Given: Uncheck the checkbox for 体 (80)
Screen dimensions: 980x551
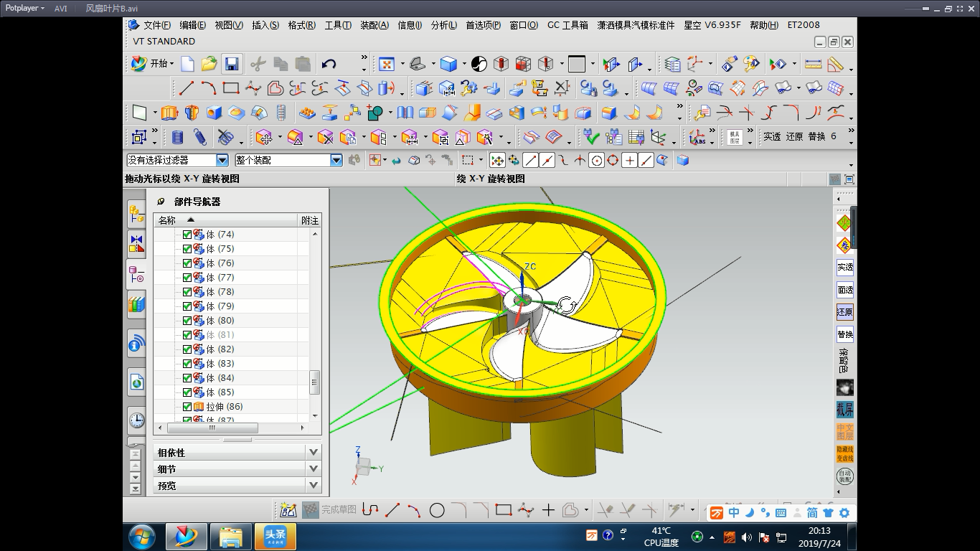Looking at the screenshot, I should coord(187,321).
